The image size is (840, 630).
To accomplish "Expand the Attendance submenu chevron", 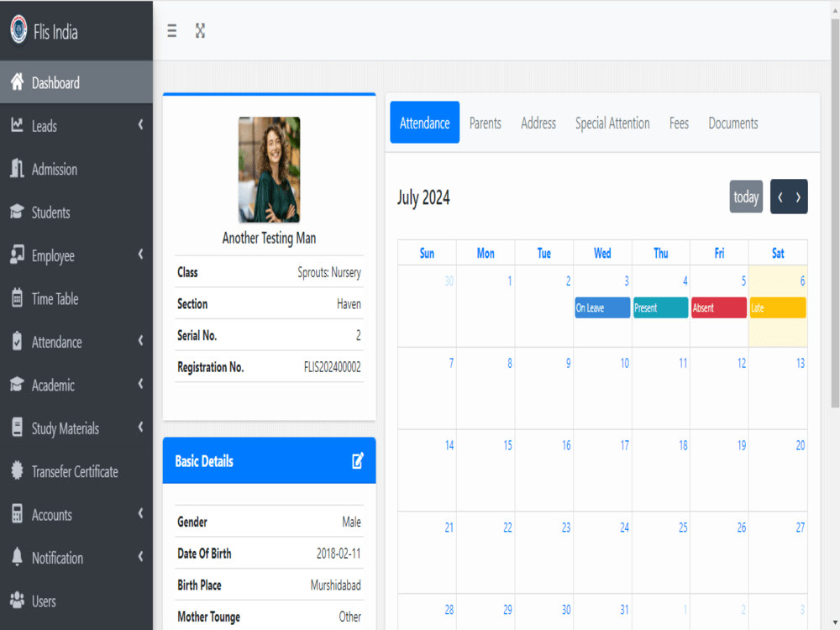I will [x=141, y=341].
